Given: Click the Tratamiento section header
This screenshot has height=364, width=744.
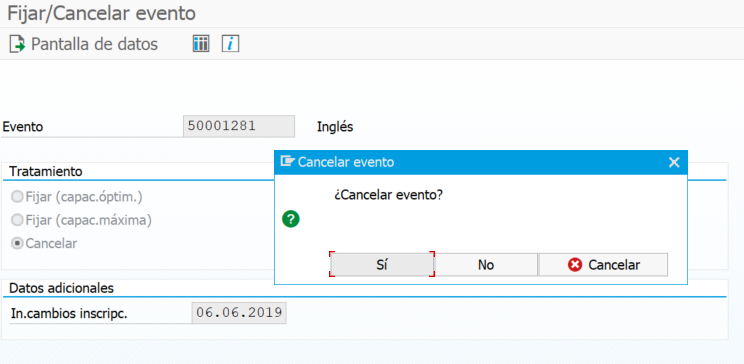Looking at the screenshot, I should coord(46,171).
